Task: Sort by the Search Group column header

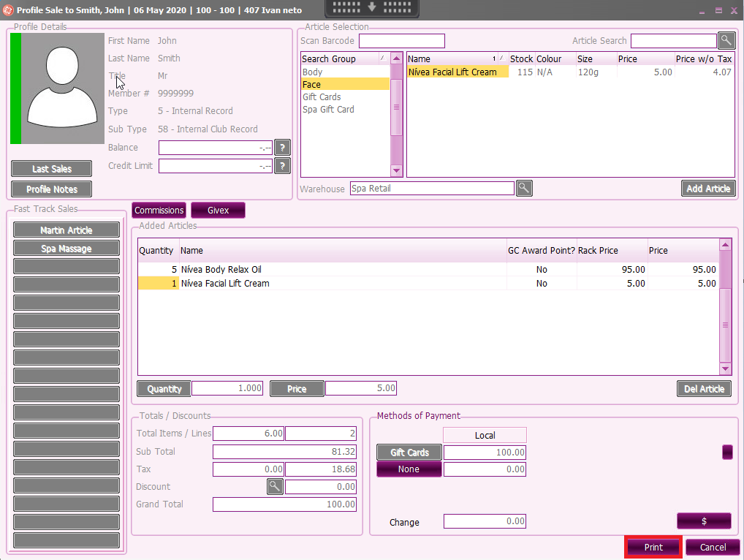Action: point(345,58)
